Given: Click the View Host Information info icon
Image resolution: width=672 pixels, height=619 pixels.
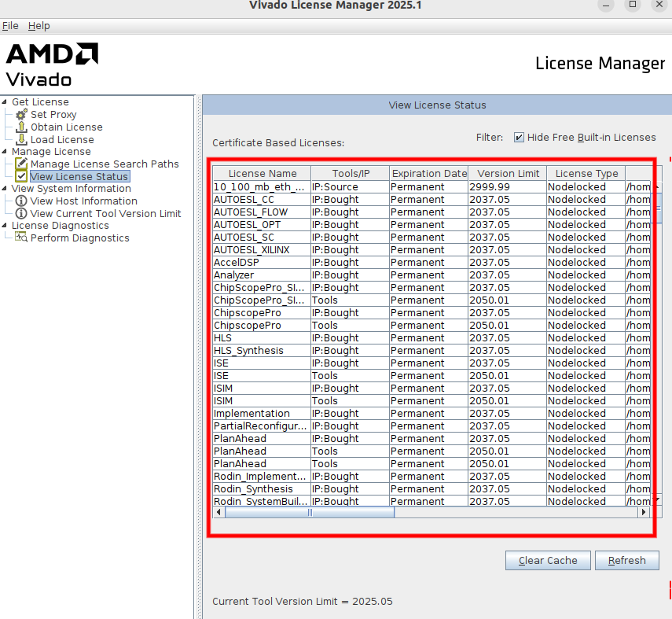Looking at the screenshot, I should click(x=21, y=201).
